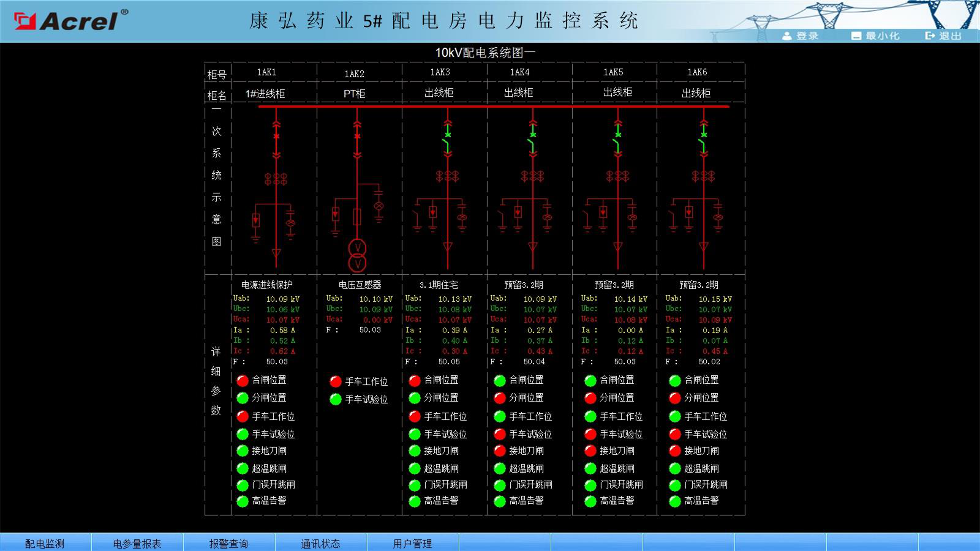Click the Uca 0.00 kV value under 电压互感器
980x551 pixels.
point(377,320)
